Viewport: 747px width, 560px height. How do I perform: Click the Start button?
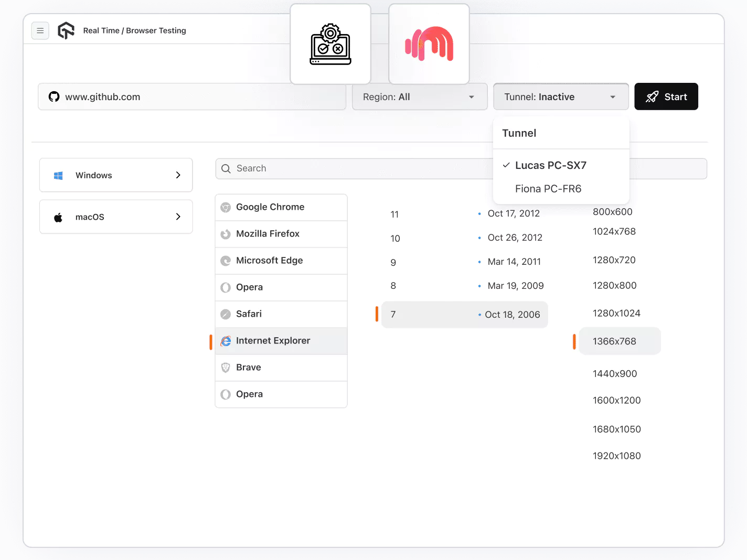tap(666, 96)
